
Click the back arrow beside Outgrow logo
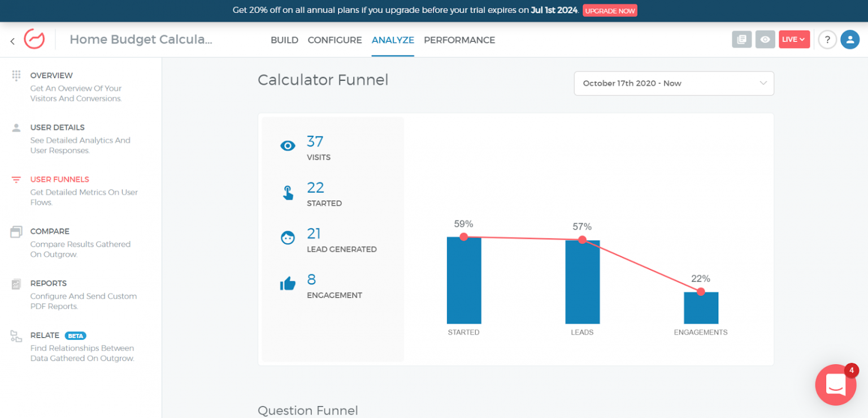[x=12, y=41]
